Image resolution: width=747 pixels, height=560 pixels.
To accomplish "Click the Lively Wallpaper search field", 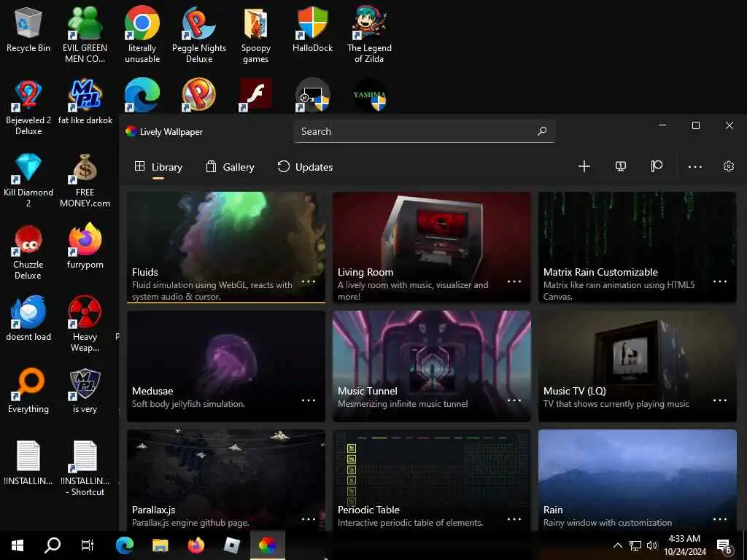I will (x=424, y=131).
